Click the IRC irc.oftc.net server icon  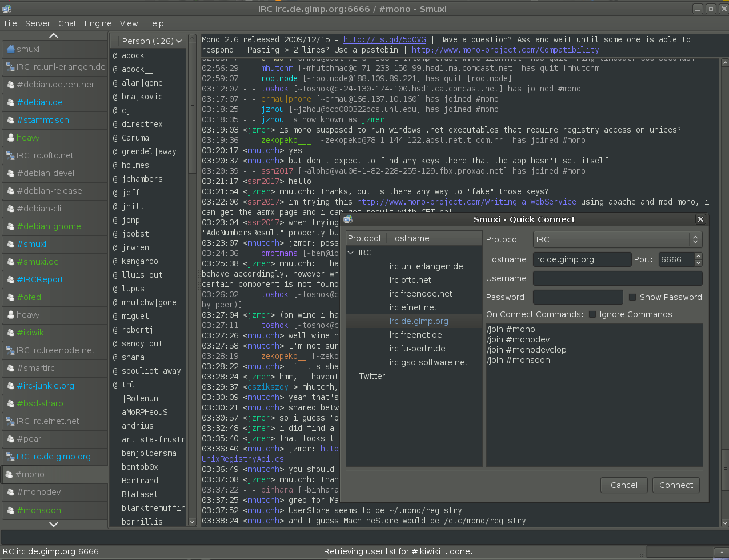10,155
